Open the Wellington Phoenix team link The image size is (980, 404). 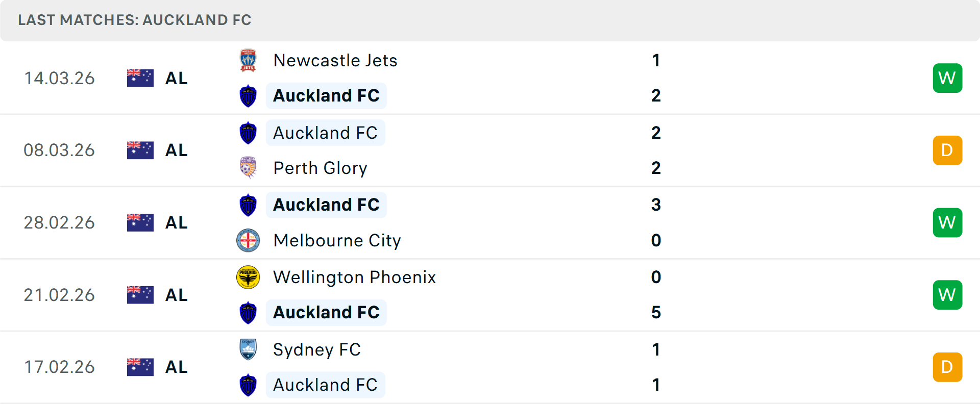(x=354, y=277)
